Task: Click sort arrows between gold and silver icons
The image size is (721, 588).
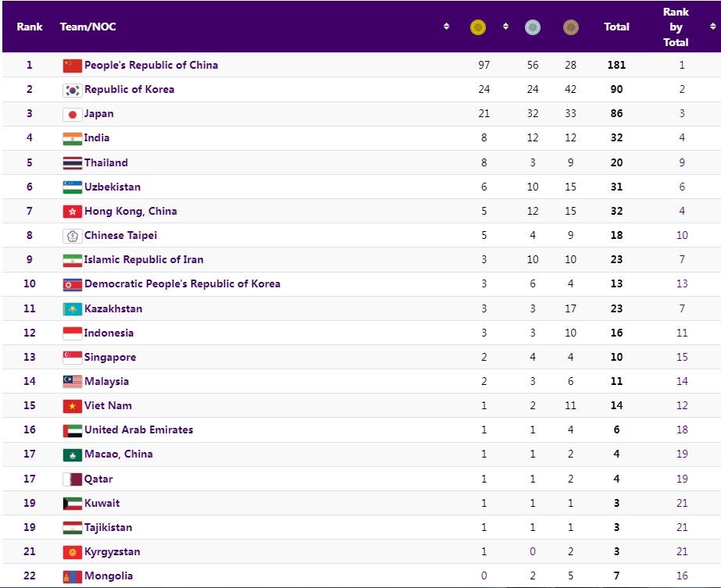Action: [505, 27]
